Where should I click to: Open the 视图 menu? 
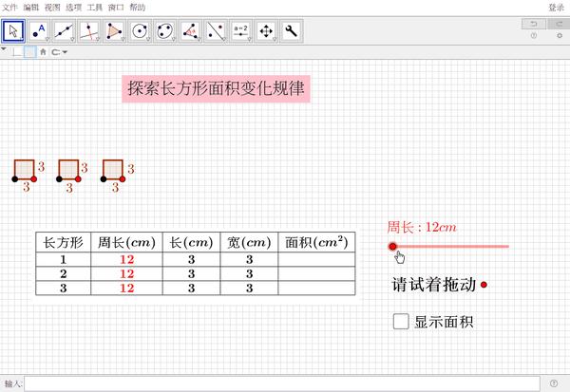point(52,8)
